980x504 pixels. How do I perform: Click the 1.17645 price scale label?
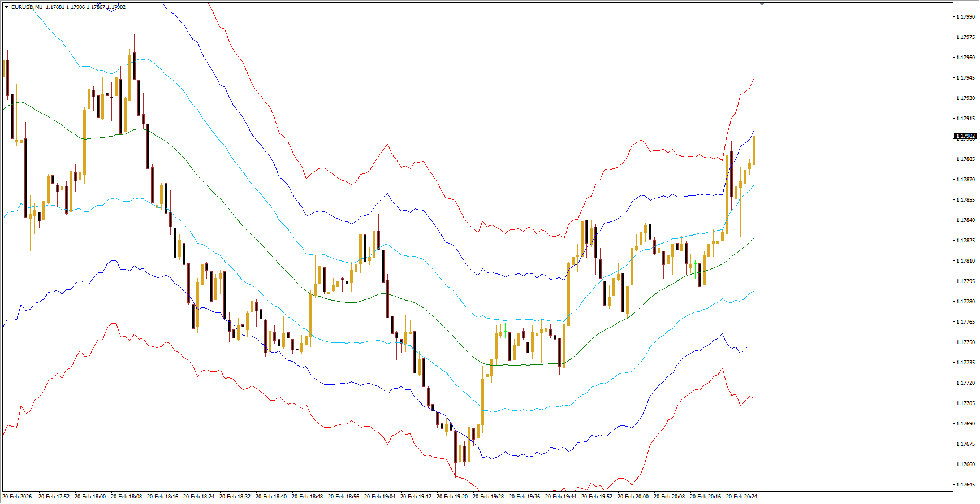[x=965, y=485]
